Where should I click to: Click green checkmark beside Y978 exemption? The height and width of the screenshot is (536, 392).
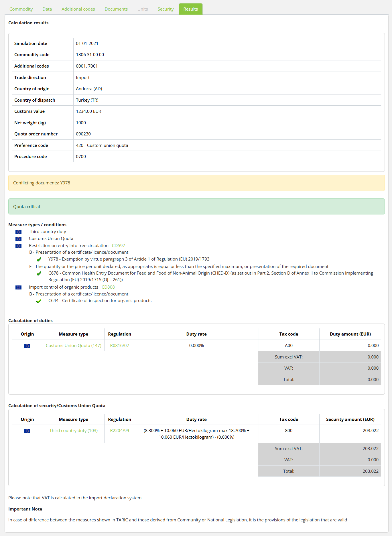tap(39, 260)
